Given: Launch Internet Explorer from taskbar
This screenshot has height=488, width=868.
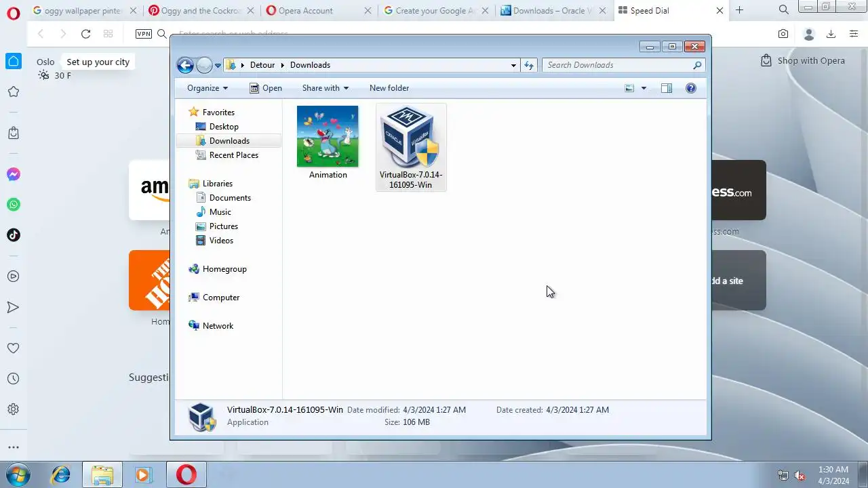Looking at the screenshot, I should tap(61, 474).
